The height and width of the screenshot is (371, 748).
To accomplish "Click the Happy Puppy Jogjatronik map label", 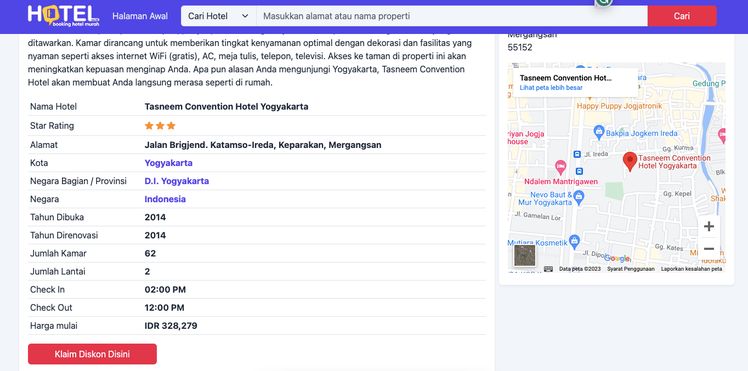I will [619, 106].
